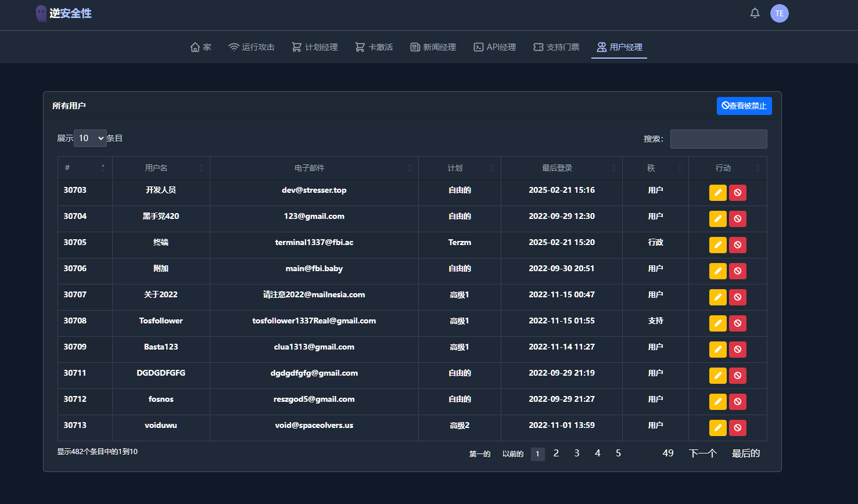Sort table by 秩 column

(x=655, y=168)
